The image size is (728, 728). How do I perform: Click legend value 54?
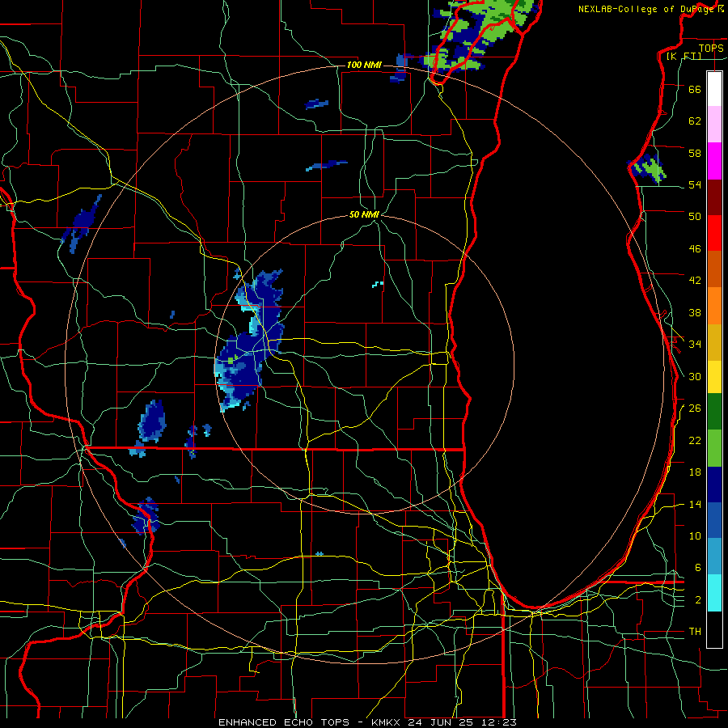[695, 184]
